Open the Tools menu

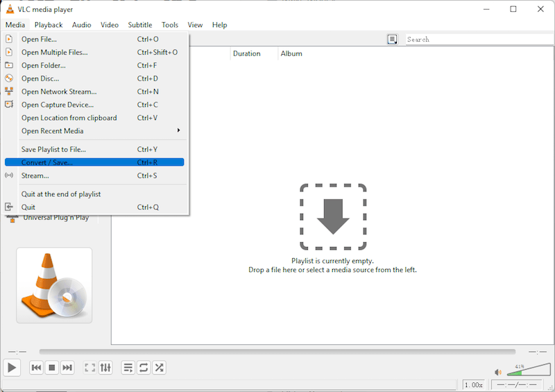tap(170, 25)
